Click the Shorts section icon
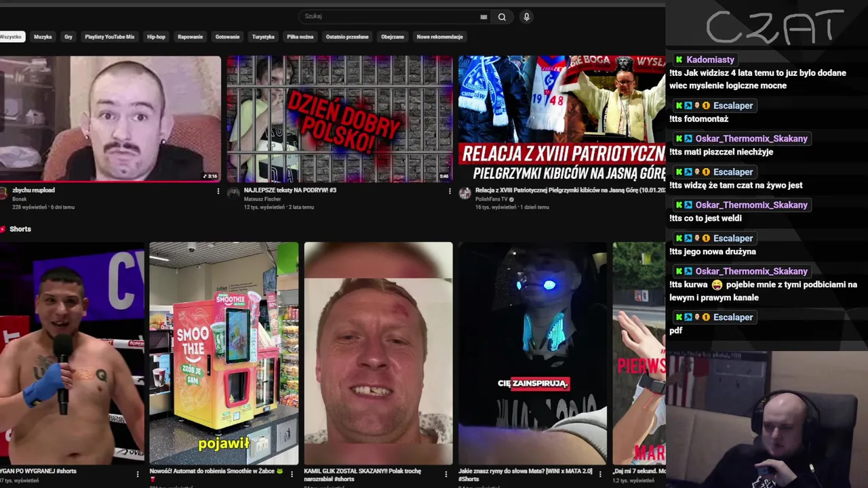Viewport: 868px width, 488px height. (3, 229)
